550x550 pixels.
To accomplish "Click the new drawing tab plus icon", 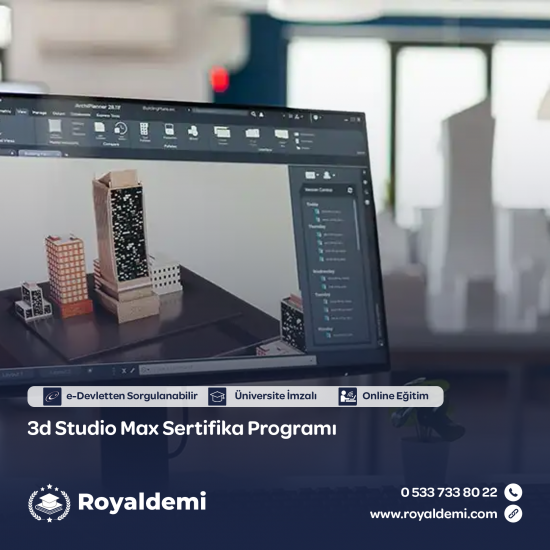I will [66, 154].
